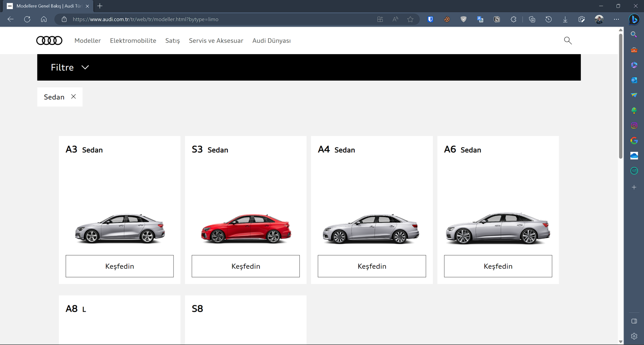Image resolution: width=644 pixels, height=345 pixels.
Task: Open the Edge profile avatar menu
Action: 599,19
